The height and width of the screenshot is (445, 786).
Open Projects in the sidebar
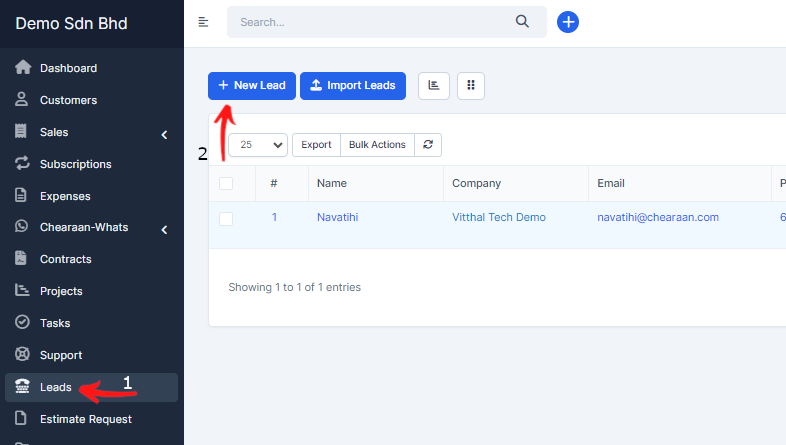click(x=61, y=291)
